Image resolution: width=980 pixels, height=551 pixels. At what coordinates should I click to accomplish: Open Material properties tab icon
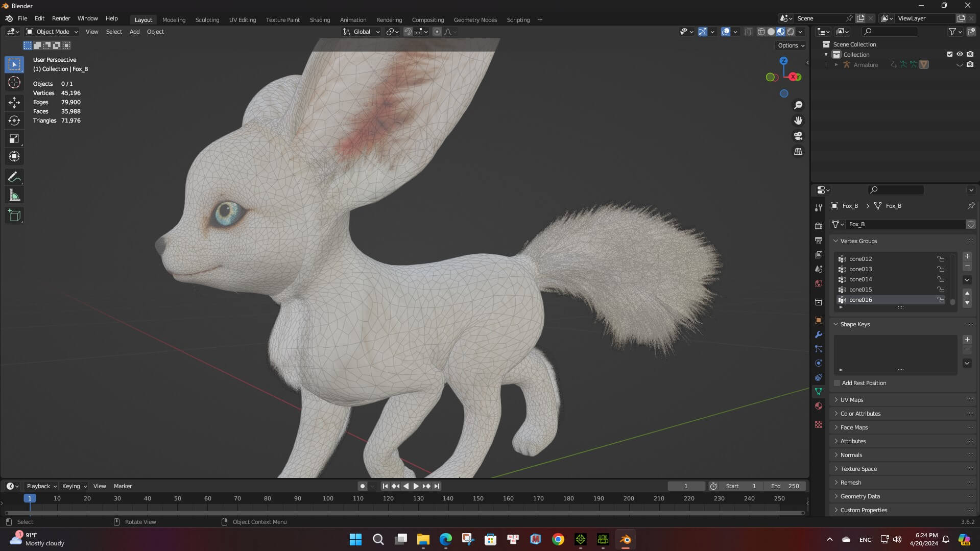pos(819,406)
